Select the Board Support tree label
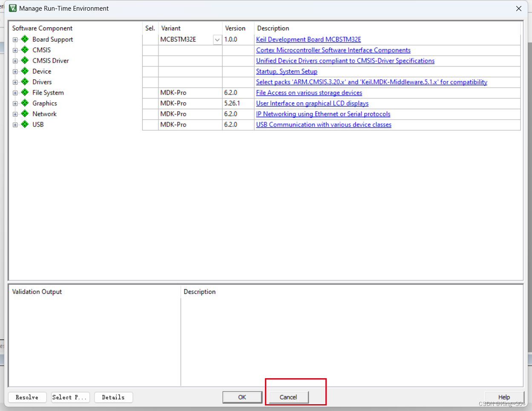The image size is (532, 411). [52, 39]
